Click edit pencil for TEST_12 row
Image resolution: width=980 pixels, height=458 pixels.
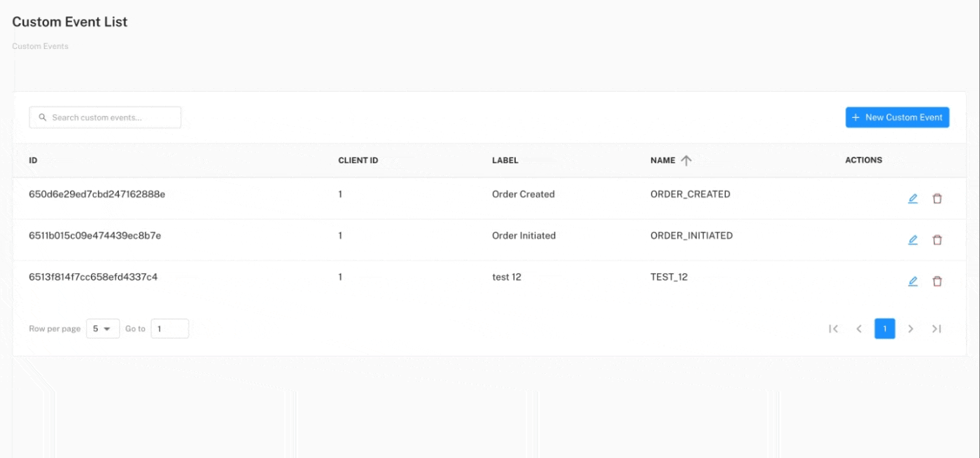click(913, 281)
